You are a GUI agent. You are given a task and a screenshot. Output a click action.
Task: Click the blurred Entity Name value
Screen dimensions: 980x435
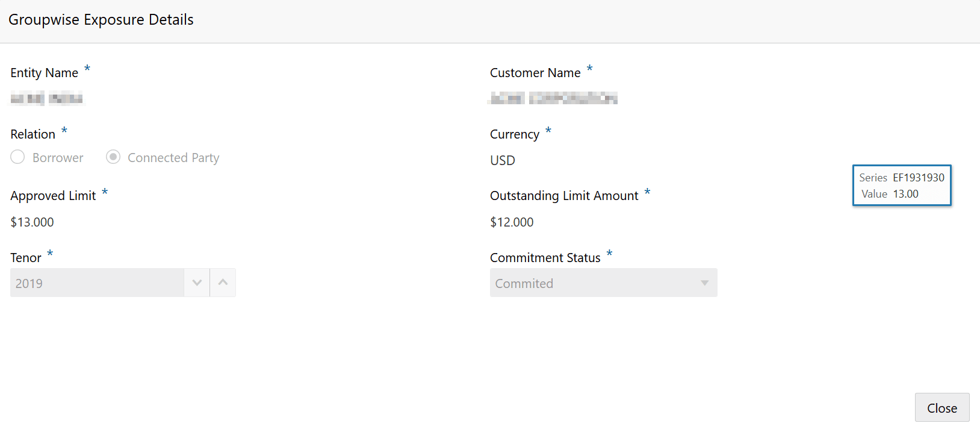(47, 98)
